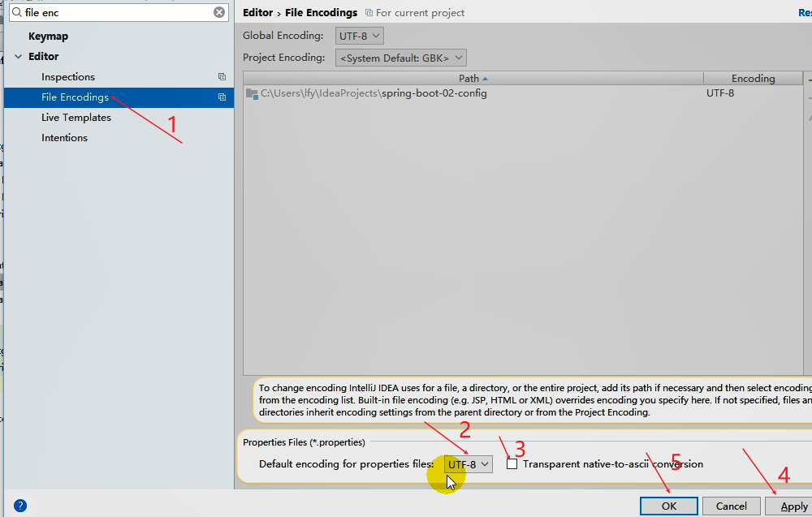Click Editor in the breadcrumb
The image size is (812, 517).
258,12
